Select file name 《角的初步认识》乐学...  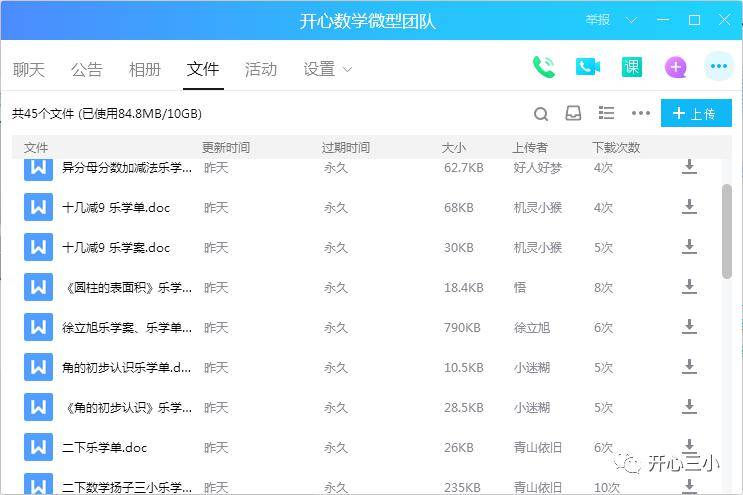coord(127,407)
